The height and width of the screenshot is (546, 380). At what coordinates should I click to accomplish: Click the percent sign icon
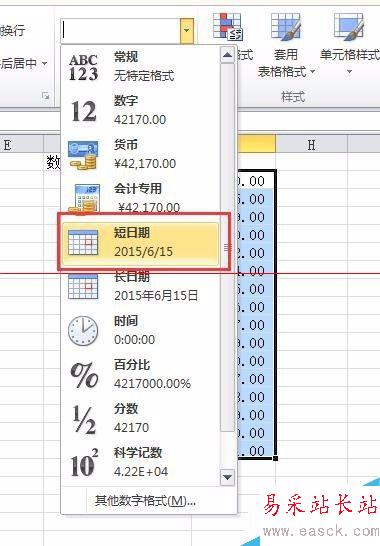tap(84, 375)
